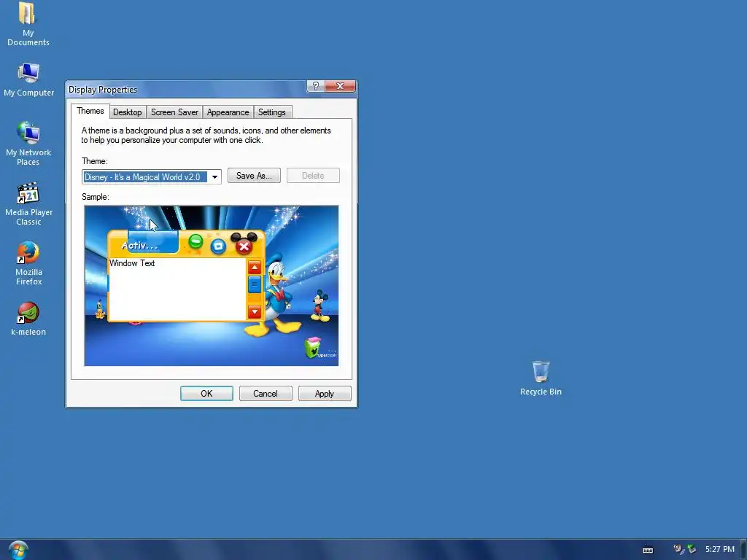Click the red Mickey-ears close icon in sample
The height and width of the screenshot is (560, 747).
pos(244,244)
